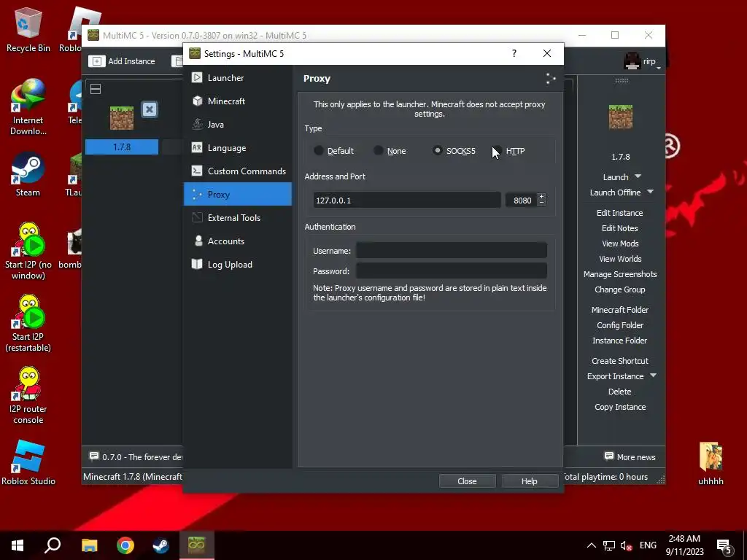Expand the Launch Offline dropdown arrow
This screenshot has width=747, height=560.
point(650,192)
